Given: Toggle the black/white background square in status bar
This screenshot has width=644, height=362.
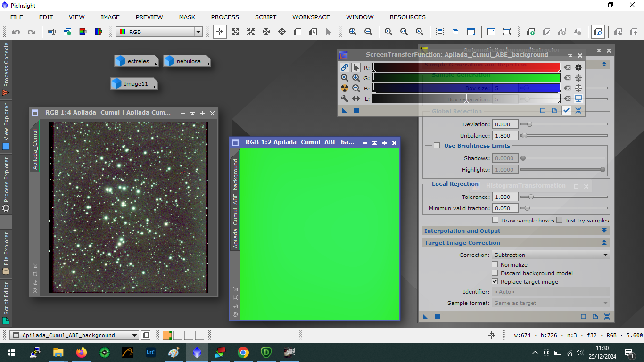Looking at the screenshot, I should point(146,335).
